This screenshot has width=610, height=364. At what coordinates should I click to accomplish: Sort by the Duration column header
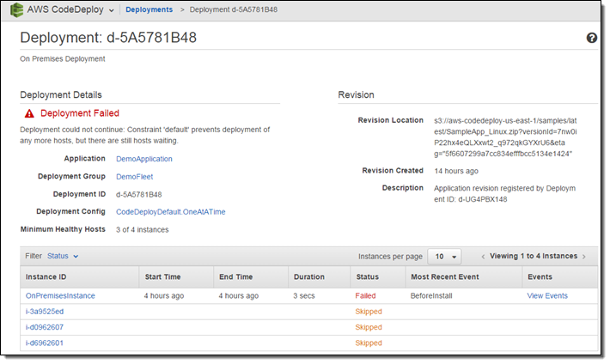(308, 276)
